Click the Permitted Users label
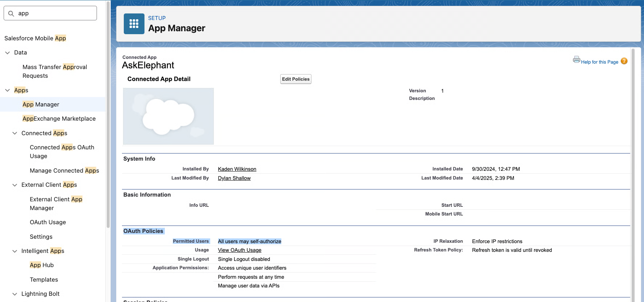The width and height of the screenshot is (644, 302). tap(191, 241)
